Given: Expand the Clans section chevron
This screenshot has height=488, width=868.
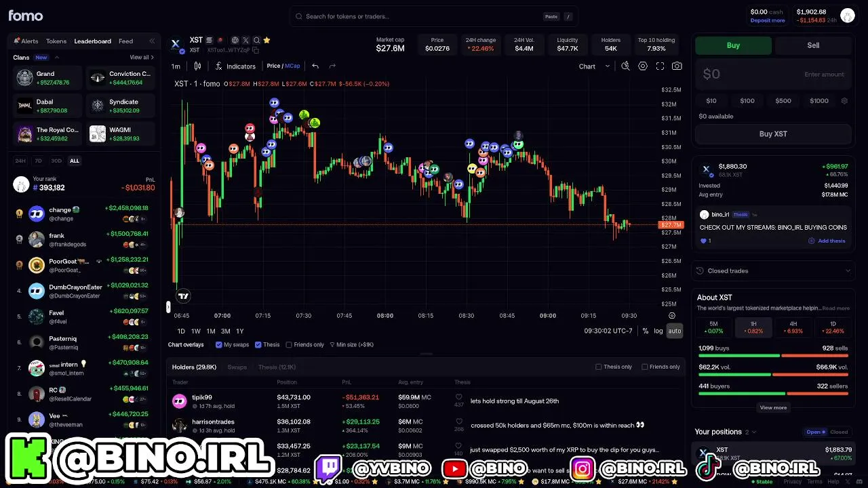Looking at the screenshot, I should click(x=57, y=58).
